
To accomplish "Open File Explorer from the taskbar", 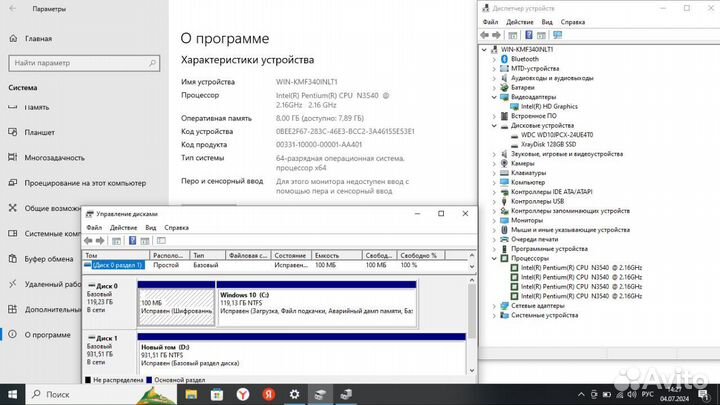I will (191, 394).
